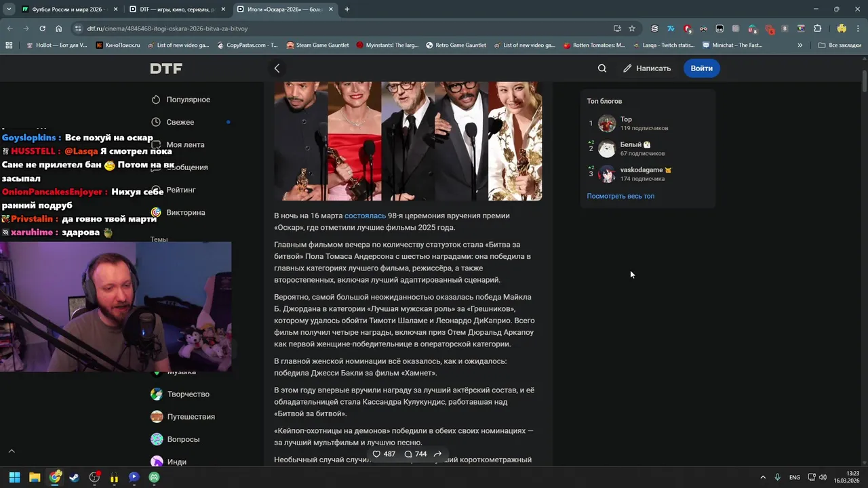Reload the page
868x488 pixels.
pos(42,28)
